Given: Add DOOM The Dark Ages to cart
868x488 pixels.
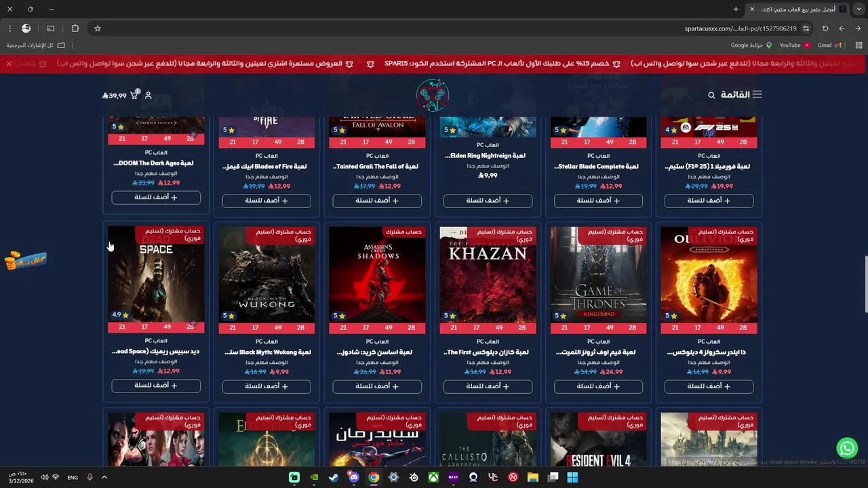Looking at the screenshot, I should [x=156, y=197].
